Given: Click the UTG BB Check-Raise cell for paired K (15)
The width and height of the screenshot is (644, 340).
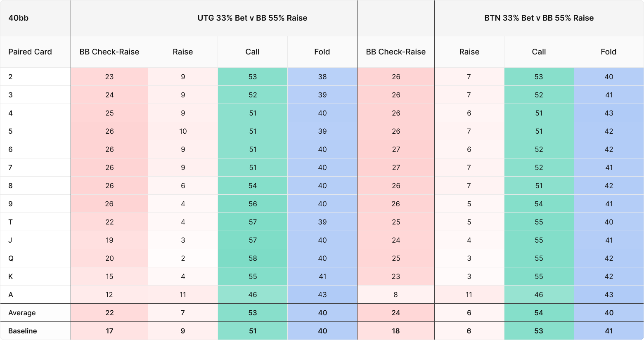Looking at the screenshot, I should (x=109, y=276).
